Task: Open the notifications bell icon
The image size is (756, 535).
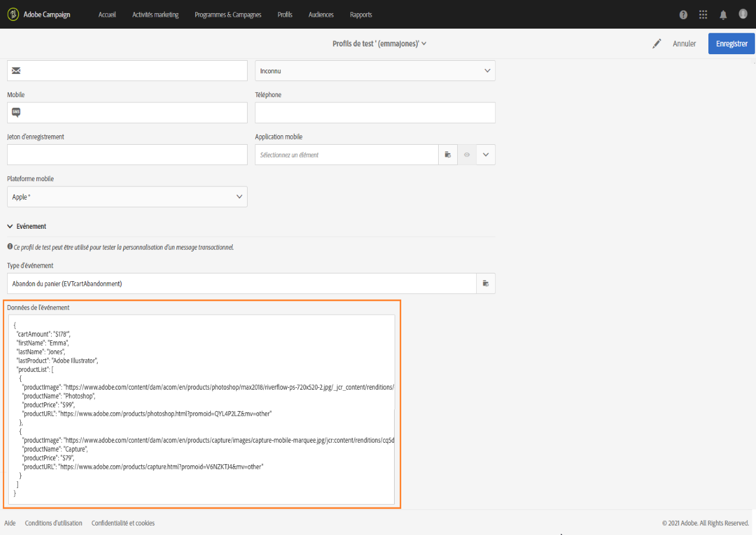Action: (x=723, y=15)
